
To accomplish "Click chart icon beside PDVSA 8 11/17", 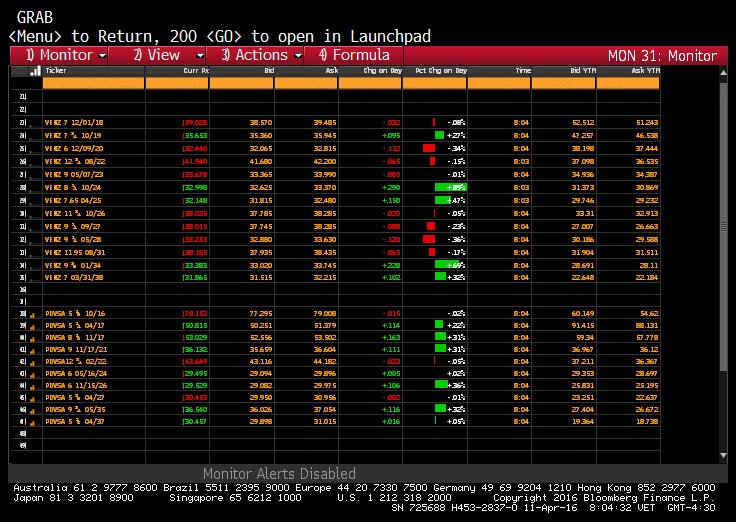I will tap(33, 338).
